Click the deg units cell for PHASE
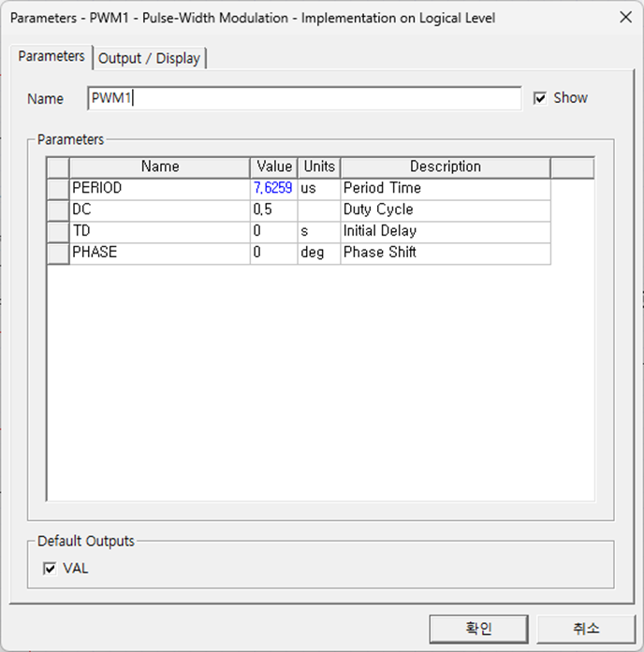Screen dimensions: 644x652 tap(319, 253)
